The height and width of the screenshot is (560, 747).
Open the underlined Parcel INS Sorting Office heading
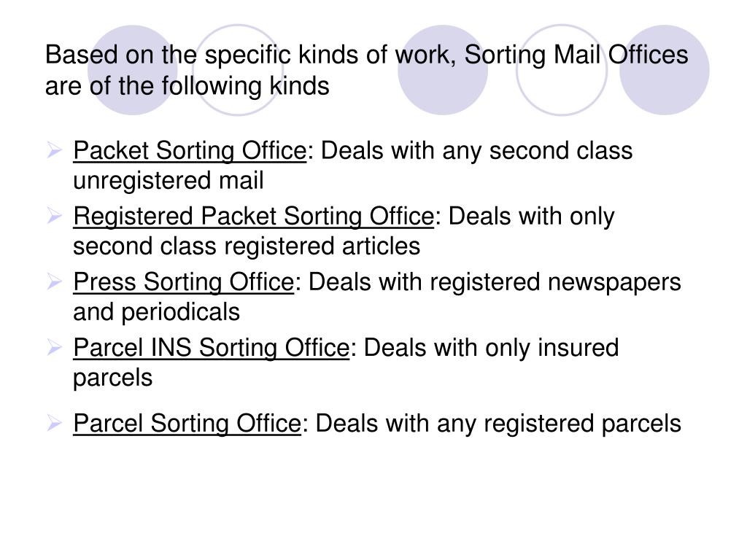(212, 349)
